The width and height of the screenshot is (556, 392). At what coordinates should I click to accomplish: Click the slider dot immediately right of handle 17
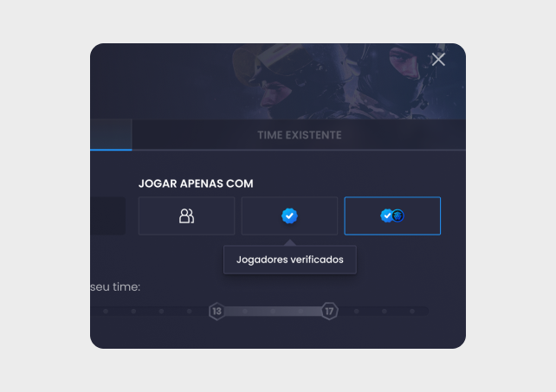coord(357,311)
